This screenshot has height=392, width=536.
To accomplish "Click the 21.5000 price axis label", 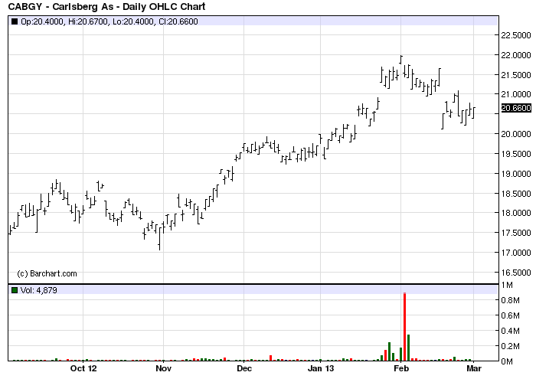I will [516, 75].
